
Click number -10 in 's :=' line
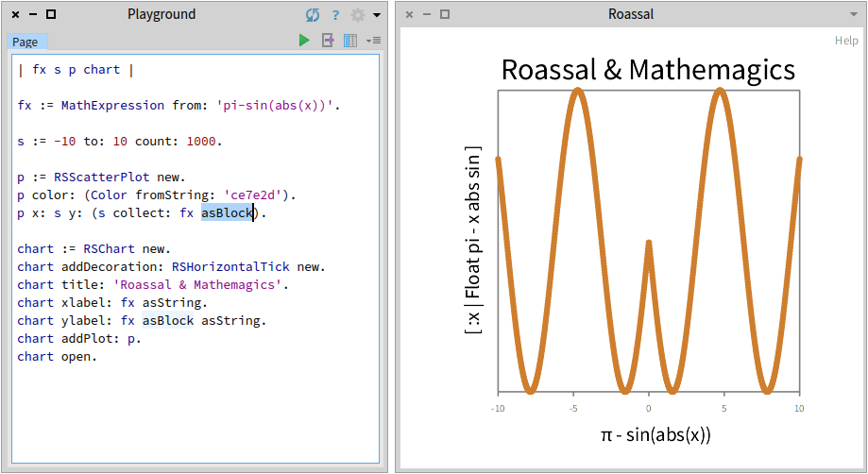65,141
